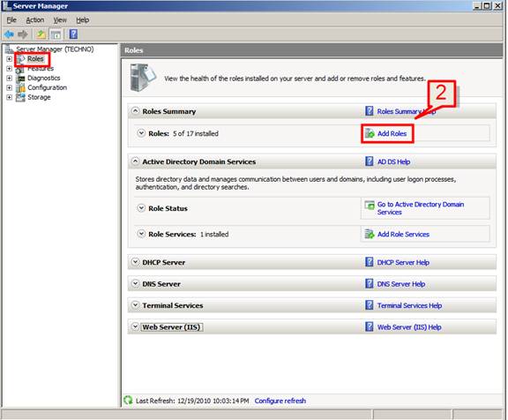
Task: Open the Terminal Services Help link
Action: click(409, 305)
